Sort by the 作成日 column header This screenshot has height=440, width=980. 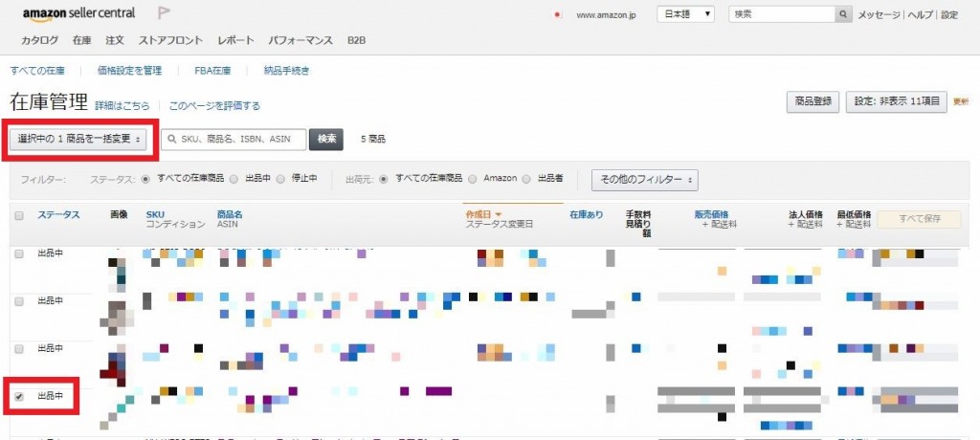click(483, 214)
